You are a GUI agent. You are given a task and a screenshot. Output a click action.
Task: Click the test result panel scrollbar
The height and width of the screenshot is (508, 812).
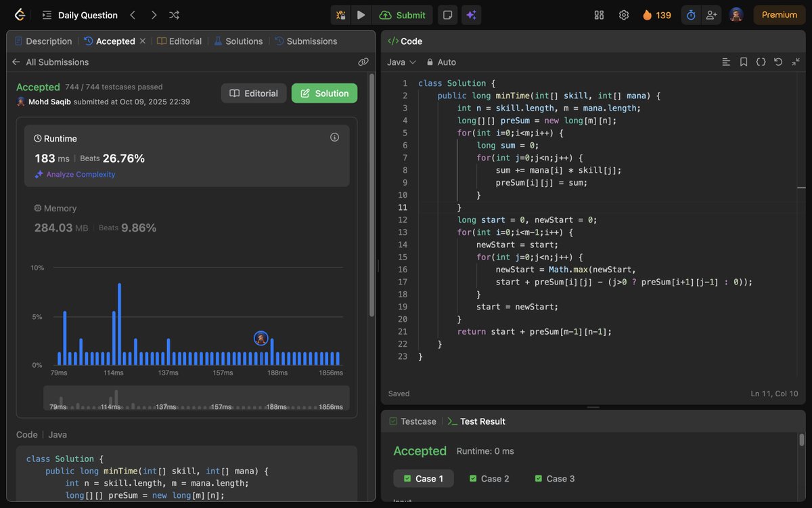pyautogui.click(x=802, y=440)
